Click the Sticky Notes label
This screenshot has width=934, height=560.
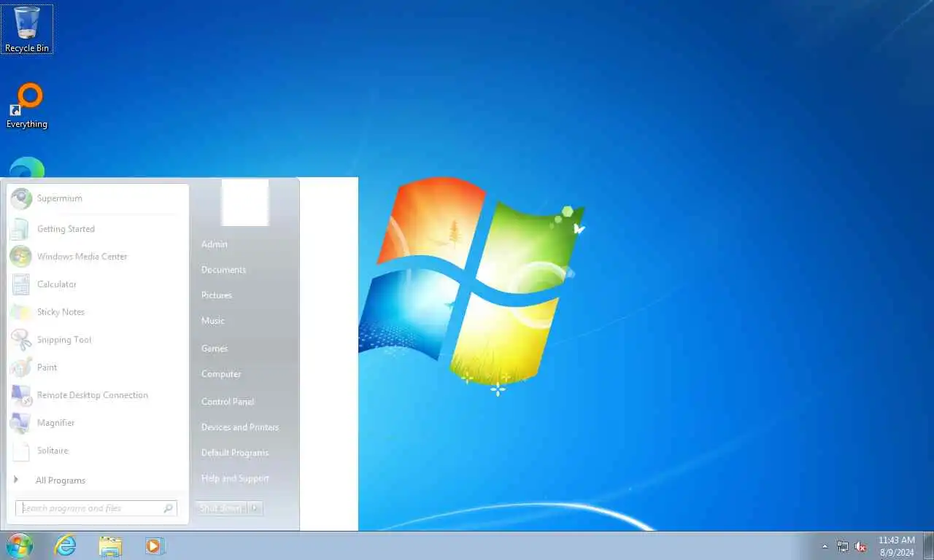point(61,312)
